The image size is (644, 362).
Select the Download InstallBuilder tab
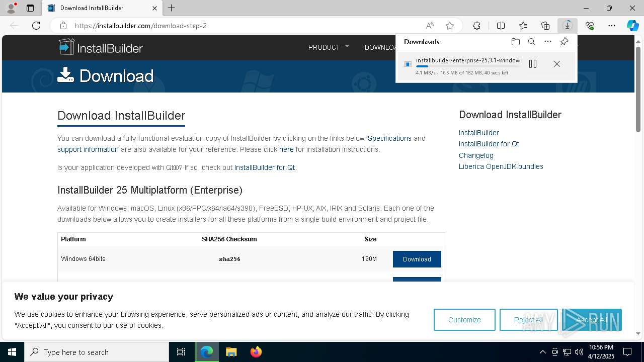coord(101,8)
